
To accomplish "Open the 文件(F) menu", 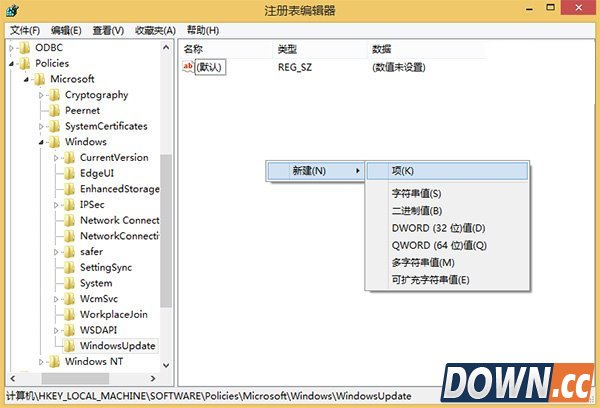I will (25, 30).
